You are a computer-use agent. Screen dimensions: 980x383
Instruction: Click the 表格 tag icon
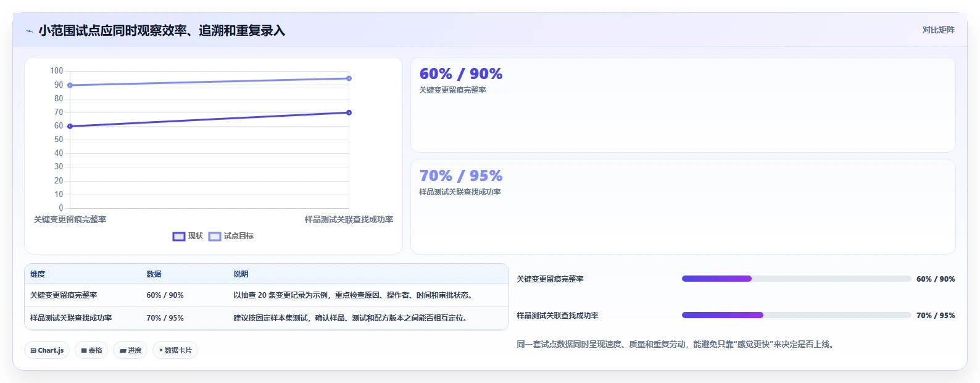84,350
